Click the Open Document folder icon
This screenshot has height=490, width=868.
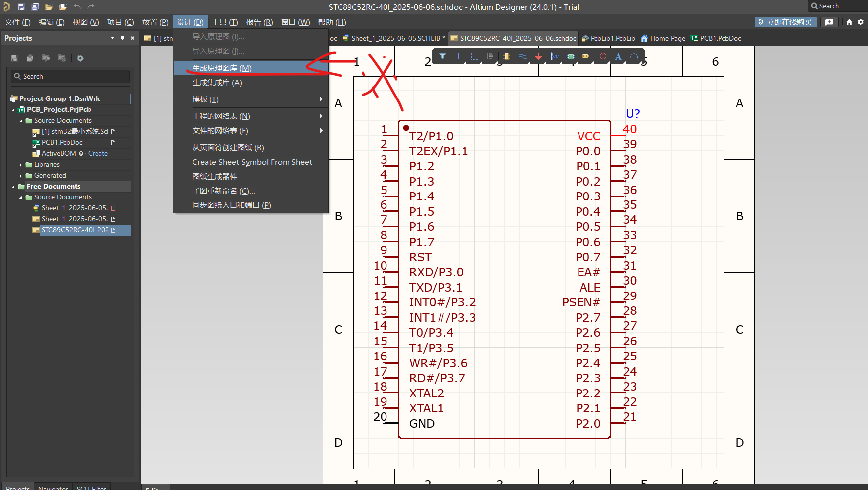click(49, 7)
